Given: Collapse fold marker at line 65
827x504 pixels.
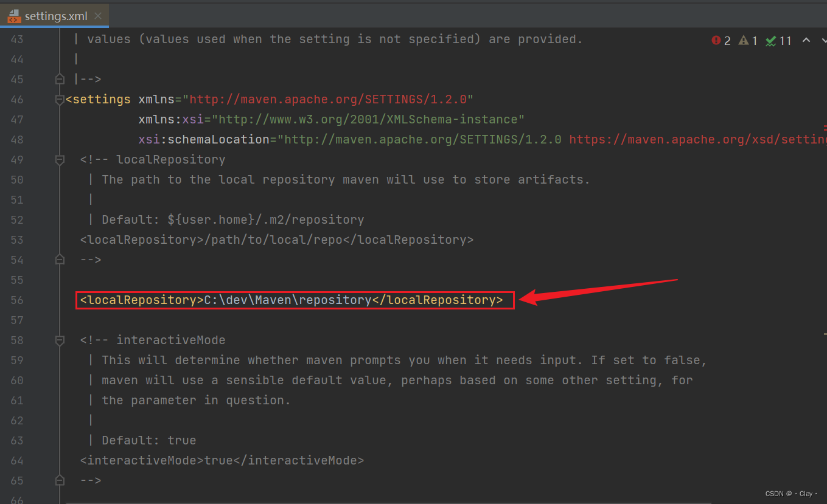Looking at the screenshot, I should point(60,480).
